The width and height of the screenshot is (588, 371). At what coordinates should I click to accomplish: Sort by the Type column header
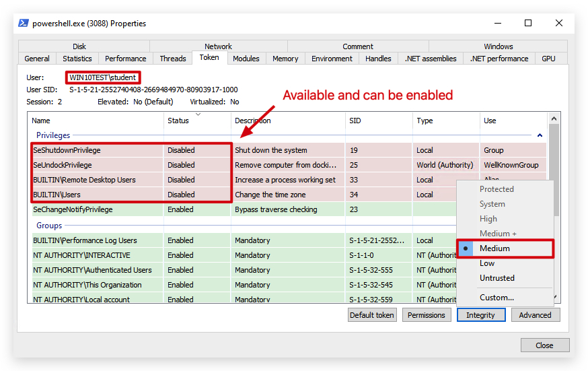click(x=446, y=121)
